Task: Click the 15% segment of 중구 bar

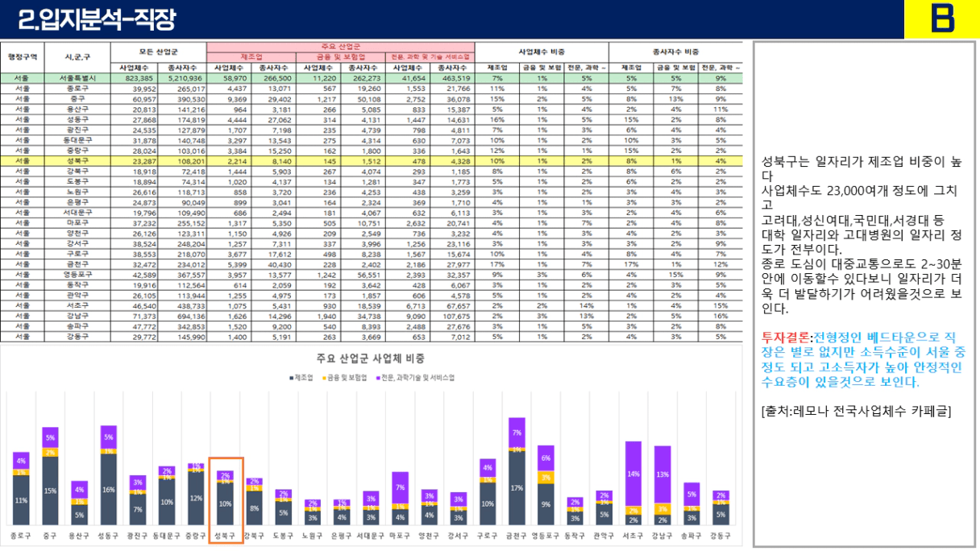Action: [x=50, y=491]
